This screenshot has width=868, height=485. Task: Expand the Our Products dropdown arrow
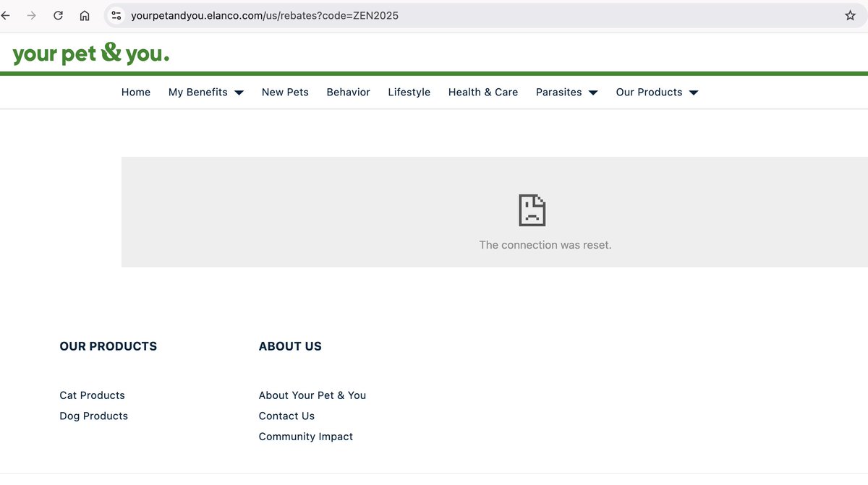click(x=694, y=93)
